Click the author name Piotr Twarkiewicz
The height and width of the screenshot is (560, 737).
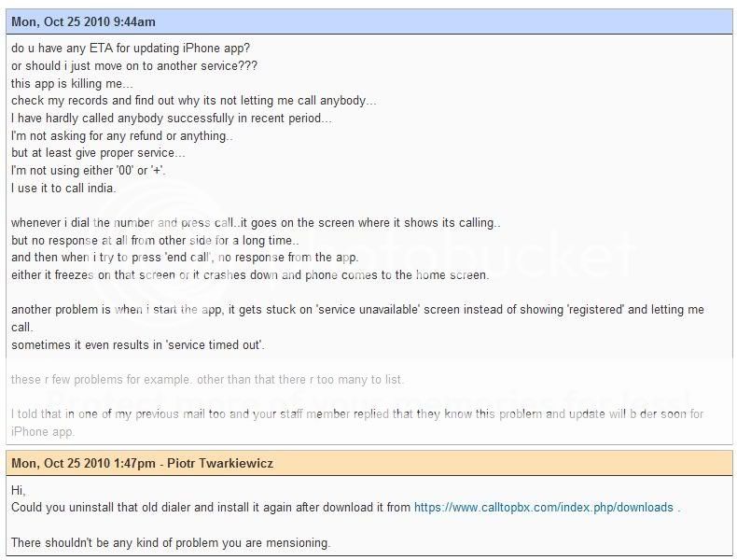pos(220,463)
